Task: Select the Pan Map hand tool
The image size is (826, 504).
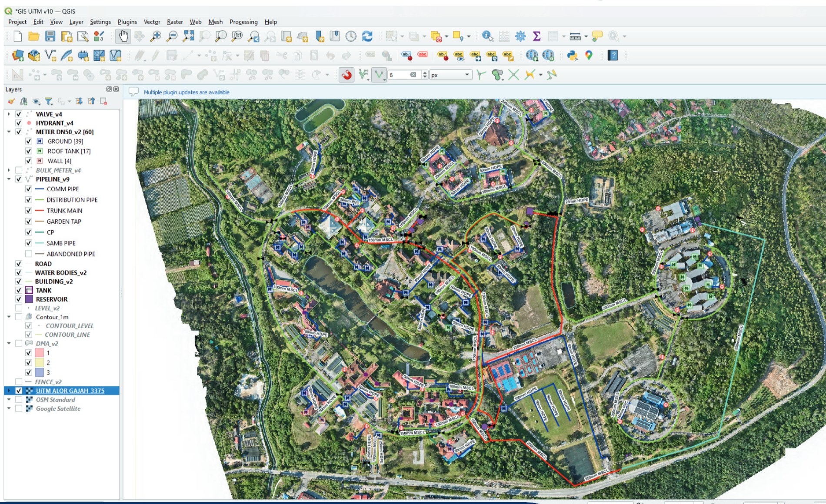Action: point(123,36)
